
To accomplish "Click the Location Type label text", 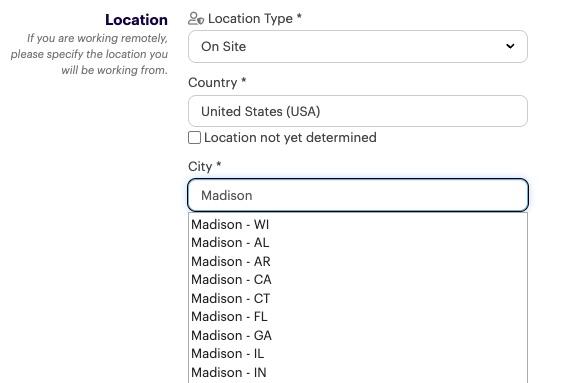I will [x=255, y=19].
